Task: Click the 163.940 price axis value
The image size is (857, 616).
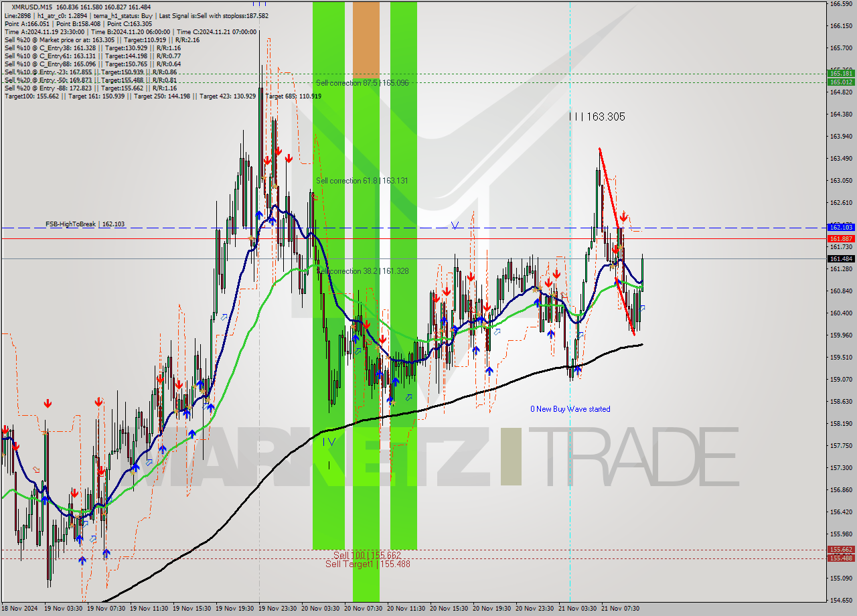Action: [841, 137]
